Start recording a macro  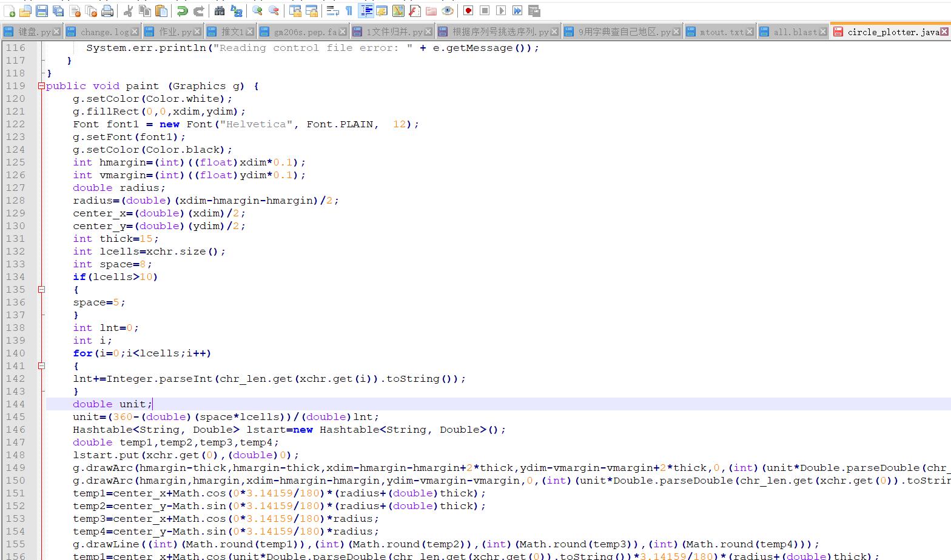tap(468, 11)
